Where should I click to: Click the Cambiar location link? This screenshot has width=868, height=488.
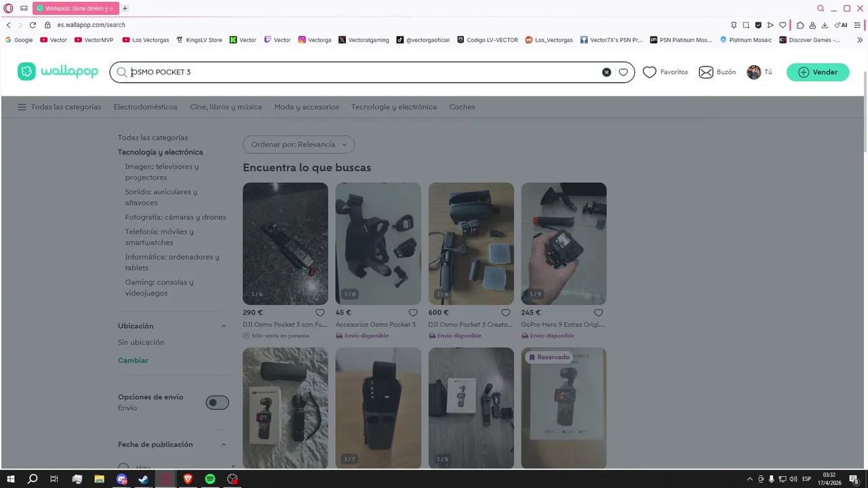(133, 361)
